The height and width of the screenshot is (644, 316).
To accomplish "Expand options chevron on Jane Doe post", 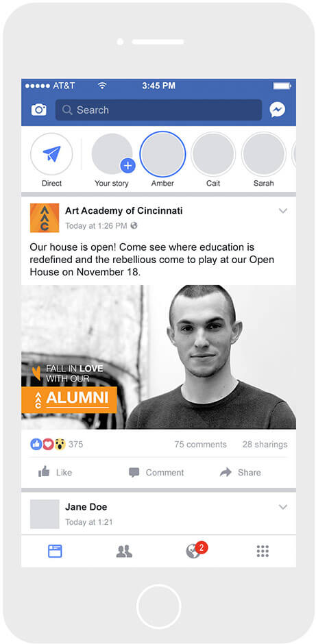I will pos(282,507).
